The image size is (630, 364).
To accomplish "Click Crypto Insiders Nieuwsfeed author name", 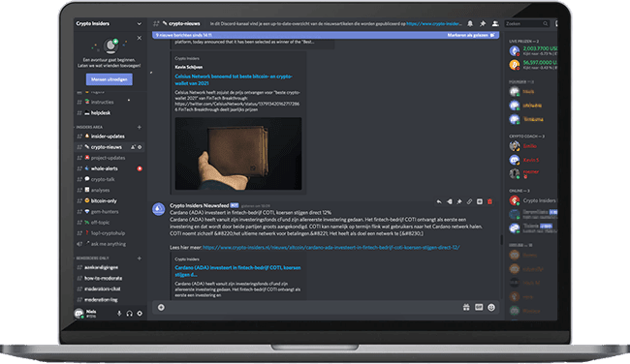I will pos(199,205).
